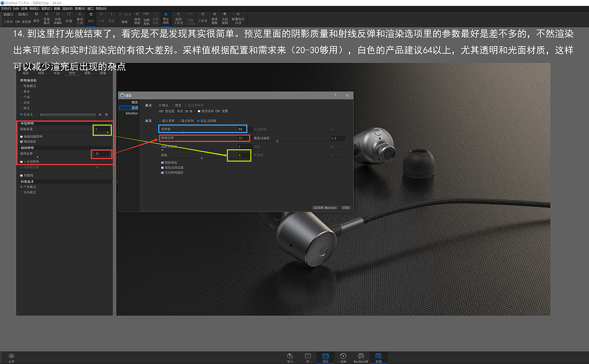This screenshot has height=364, width=589.
Task: Switch camera (切换相机)
Action: coord(146,18)
